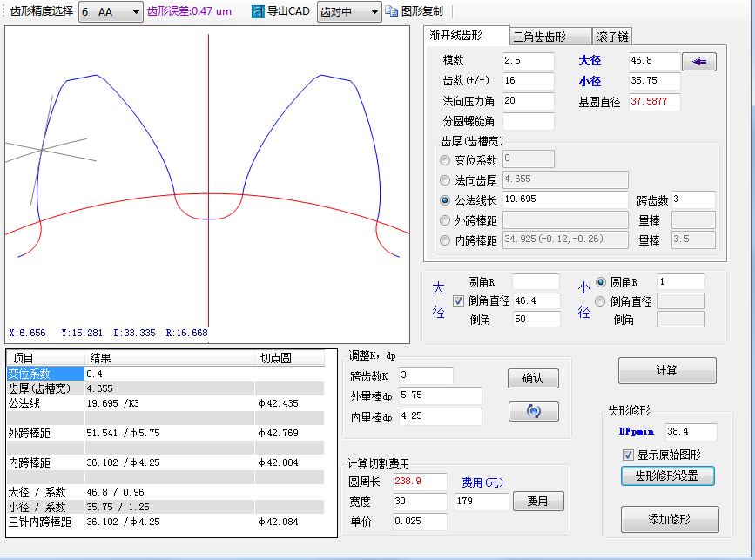Select the 内跨棒距 radio button

pyautogui.click(x=445, y=240)
